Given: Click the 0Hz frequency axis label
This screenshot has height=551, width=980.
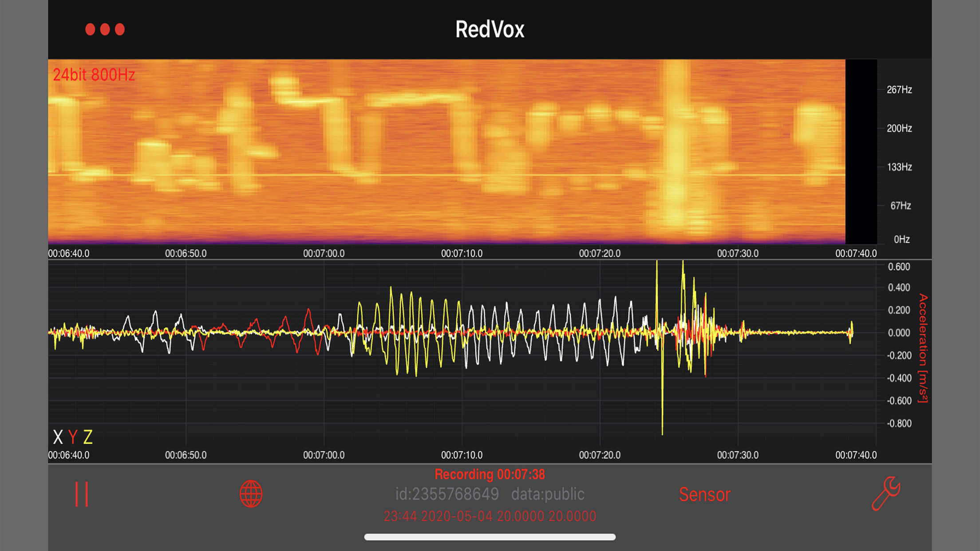Looking at the screenshot, I should pyautogui.click(x=901, y=240).
